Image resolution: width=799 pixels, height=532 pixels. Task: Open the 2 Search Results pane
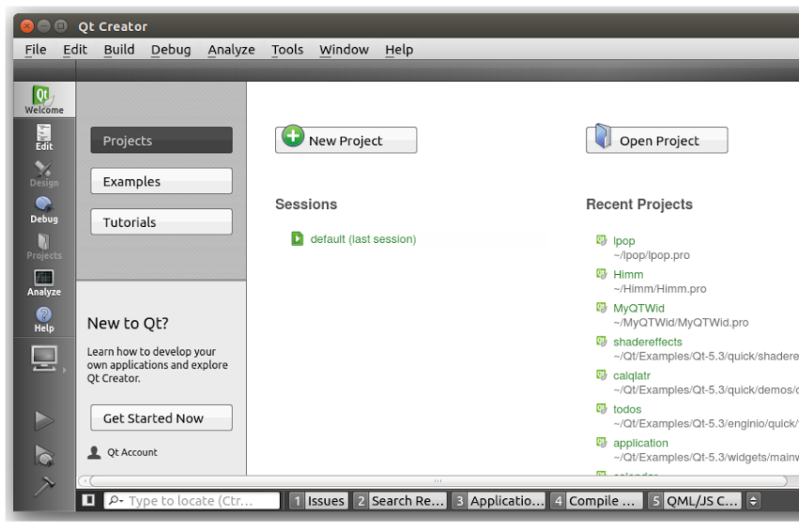[x=400, y=501]
